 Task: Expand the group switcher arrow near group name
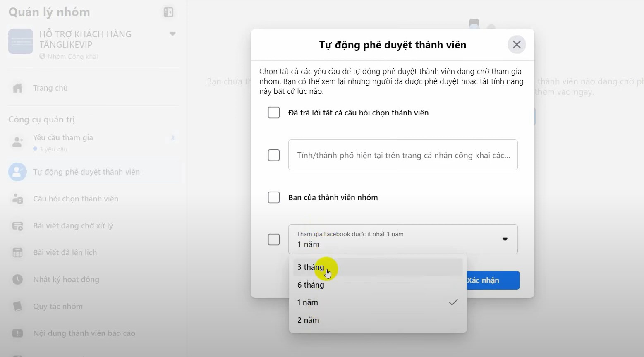coord(172,34)
